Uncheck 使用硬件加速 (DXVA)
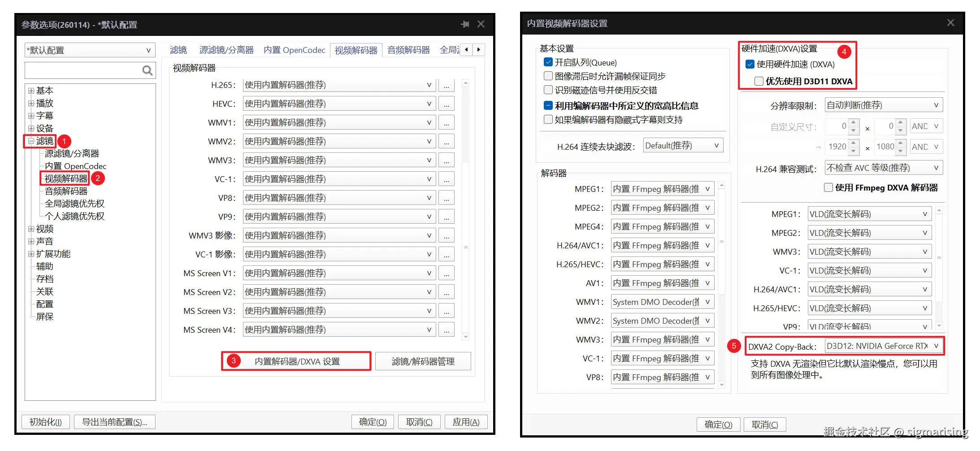 coord(750,64)
